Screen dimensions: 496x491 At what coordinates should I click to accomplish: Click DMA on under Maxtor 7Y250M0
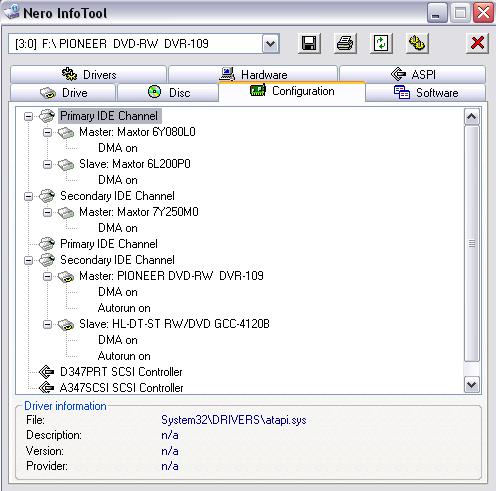(118, 228)
